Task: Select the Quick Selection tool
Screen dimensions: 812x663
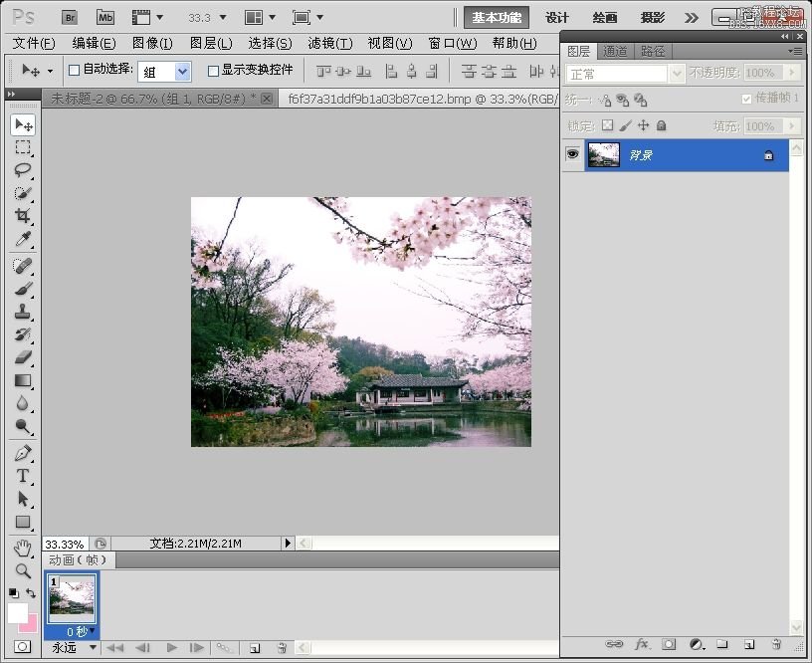Action: [23, 193]
